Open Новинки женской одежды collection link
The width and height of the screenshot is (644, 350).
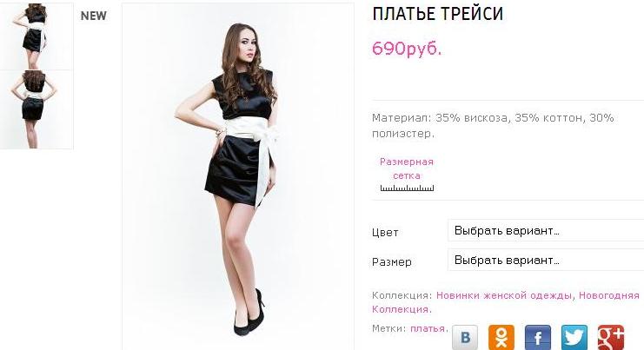click(x=503, y=295)
